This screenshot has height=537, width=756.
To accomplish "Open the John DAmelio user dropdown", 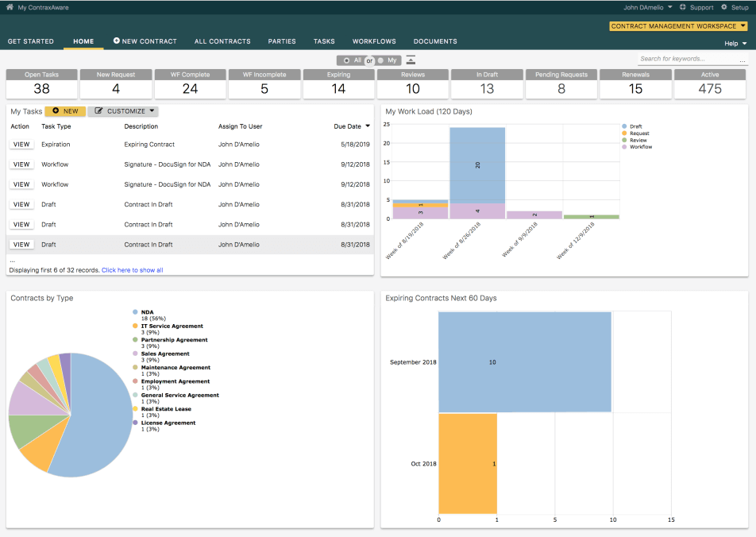I will click(x=647, y=7).
